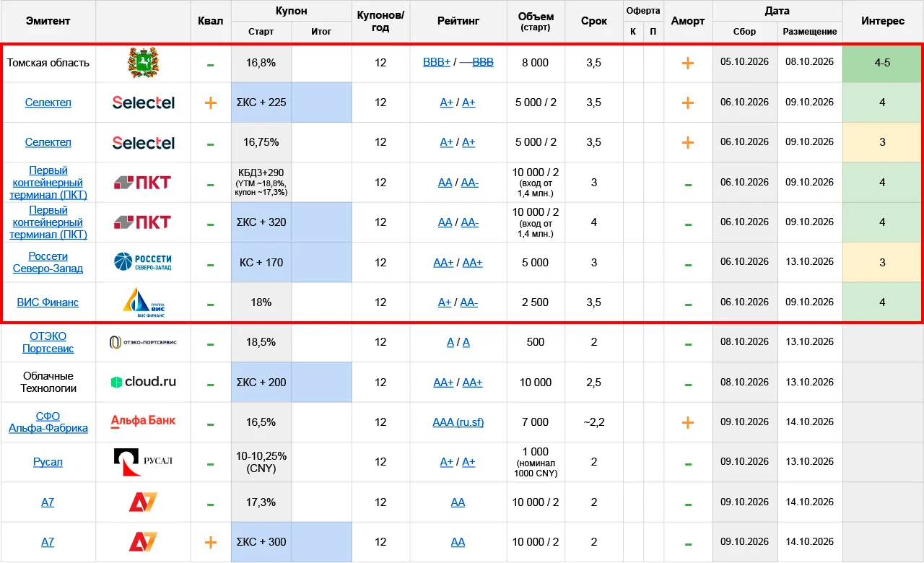Open the А7 link in the ΣКС + 300 row
The height and width of the screenshot is (563, 924).
48,542
